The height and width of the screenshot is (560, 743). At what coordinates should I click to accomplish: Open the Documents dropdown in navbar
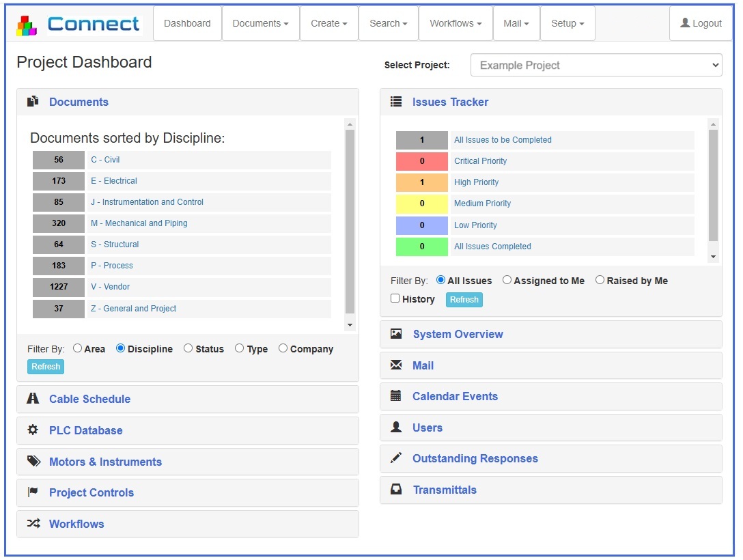pyautogui.click(x=261, y=23)
